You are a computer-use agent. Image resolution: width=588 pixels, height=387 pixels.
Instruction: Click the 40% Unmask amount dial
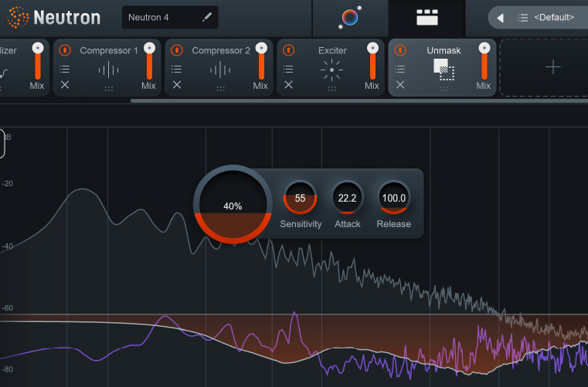[x=233, y=205]
